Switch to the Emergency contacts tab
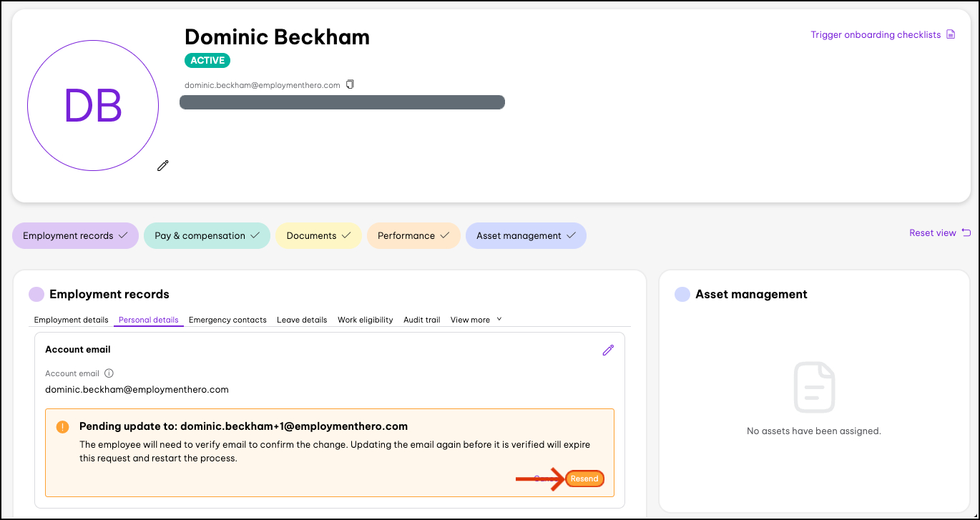 227,320
